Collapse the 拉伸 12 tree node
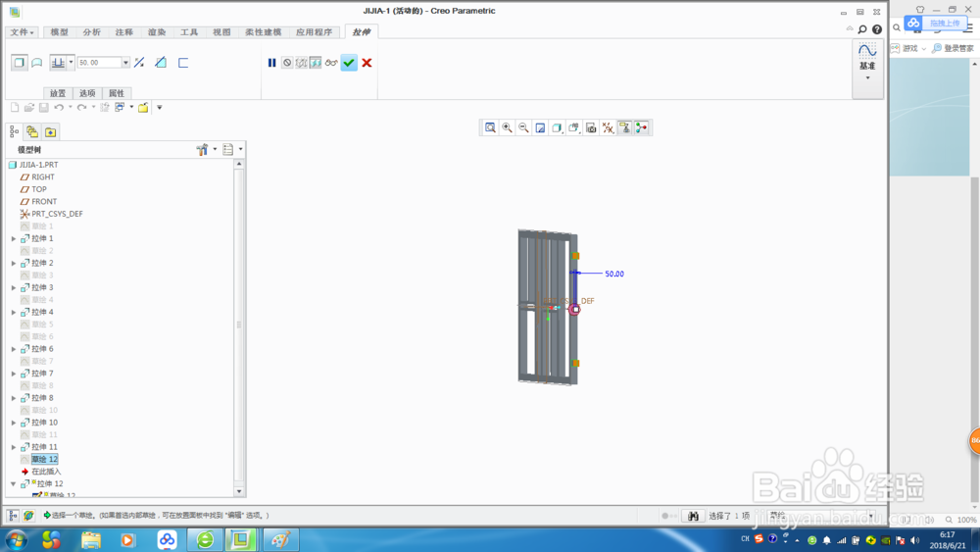The image size is (980, 552). 14,484
